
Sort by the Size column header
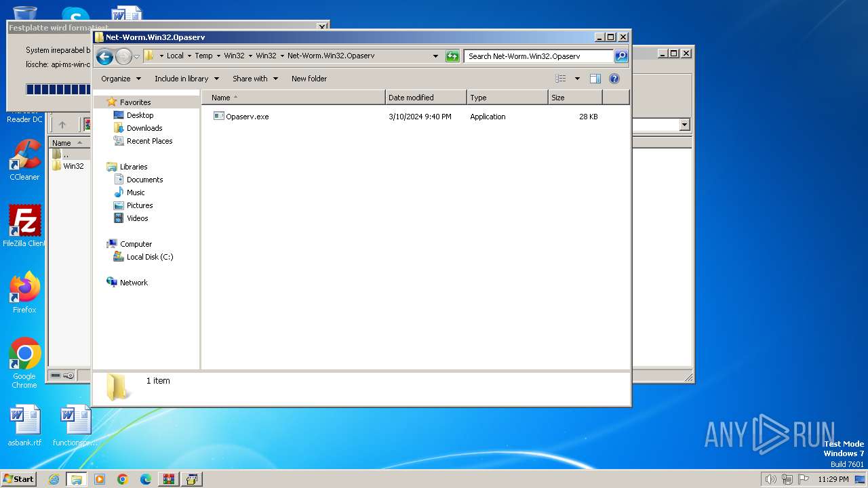(575, 98)
